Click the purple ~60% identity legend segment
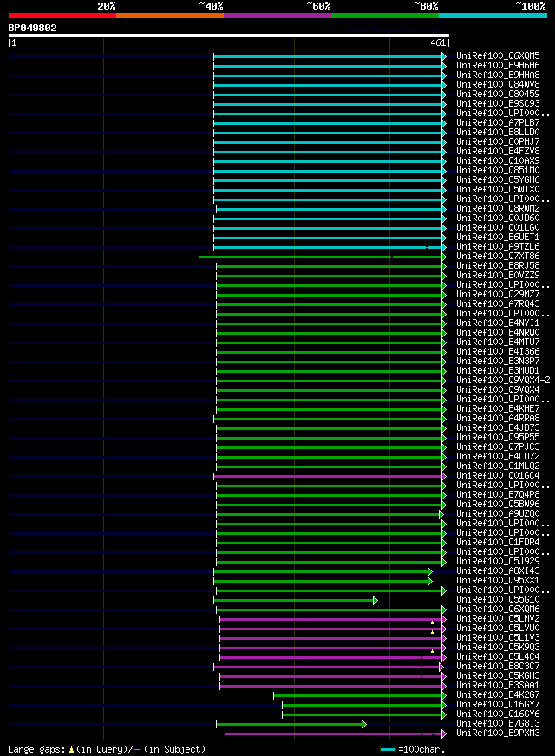555x756 pixels. pos(277,16)
